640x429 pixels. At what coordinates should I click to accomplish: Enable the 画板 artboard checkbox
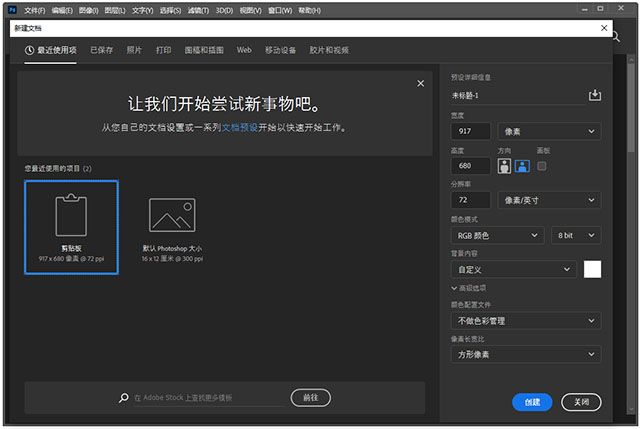(543, 165)
